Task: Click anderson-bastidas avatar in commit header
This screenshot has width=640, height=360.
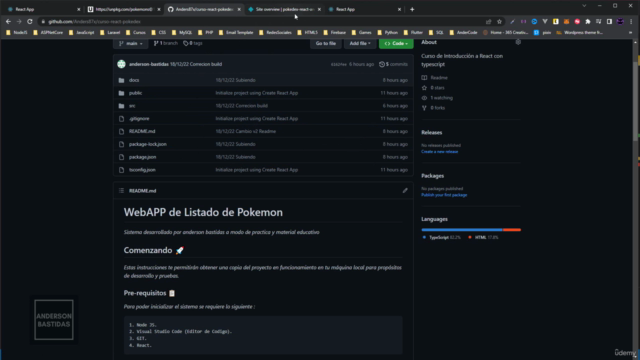Action: pos(121,64)
